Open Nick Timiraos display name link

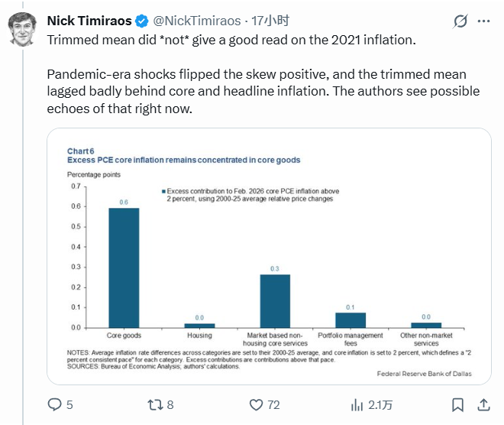click(x=89, y=21)
